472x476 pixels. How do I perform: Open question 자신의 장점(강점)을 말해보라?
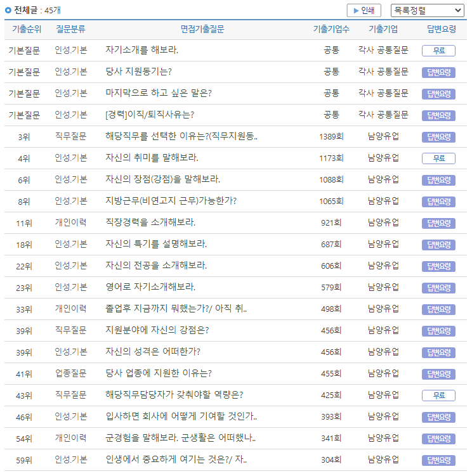pos(162,179)
